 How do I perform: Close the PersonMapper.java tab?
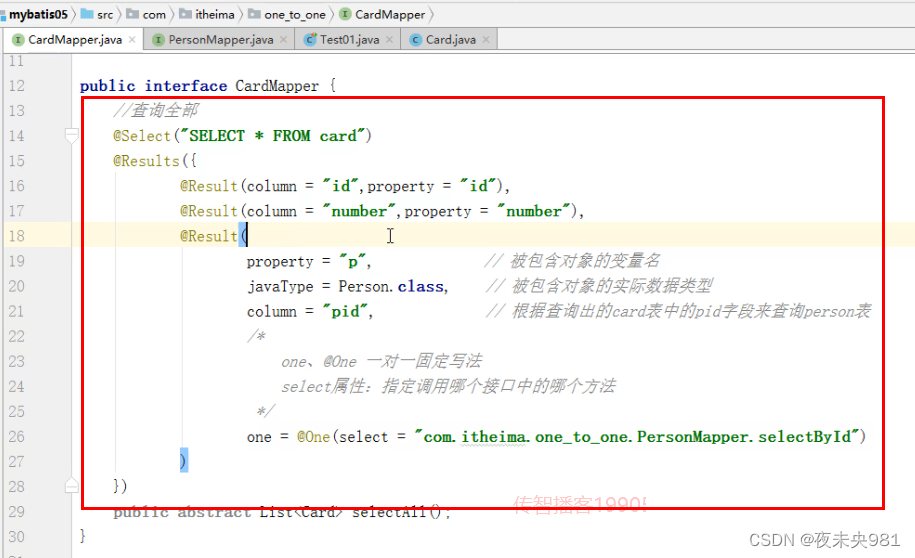click(283, 40)
